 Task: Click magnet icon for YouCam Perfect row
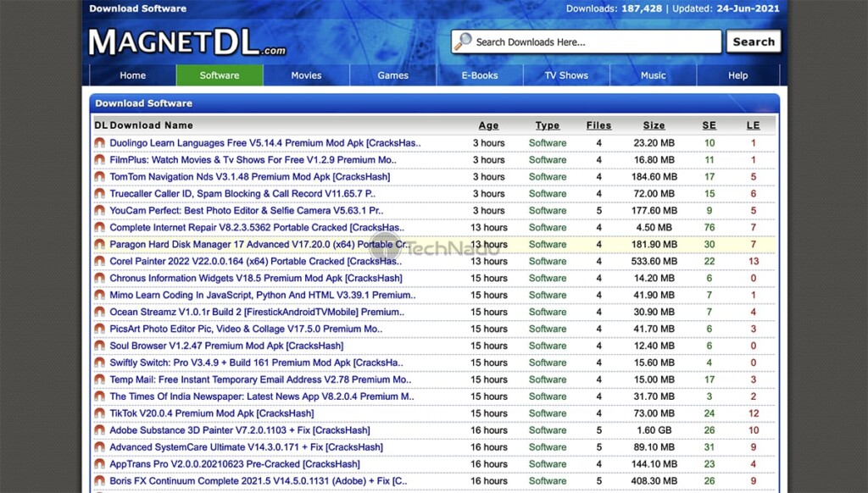point(100,210)
